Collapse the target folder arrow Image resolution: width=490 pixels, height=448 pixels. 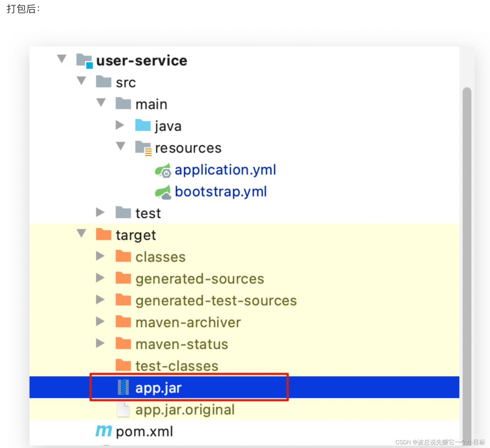(82, 233)
